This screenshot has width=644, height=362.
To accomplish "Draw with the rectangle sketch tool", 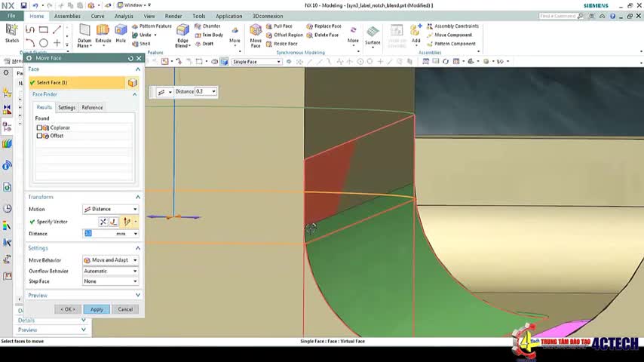I will [x=44, y=29].
